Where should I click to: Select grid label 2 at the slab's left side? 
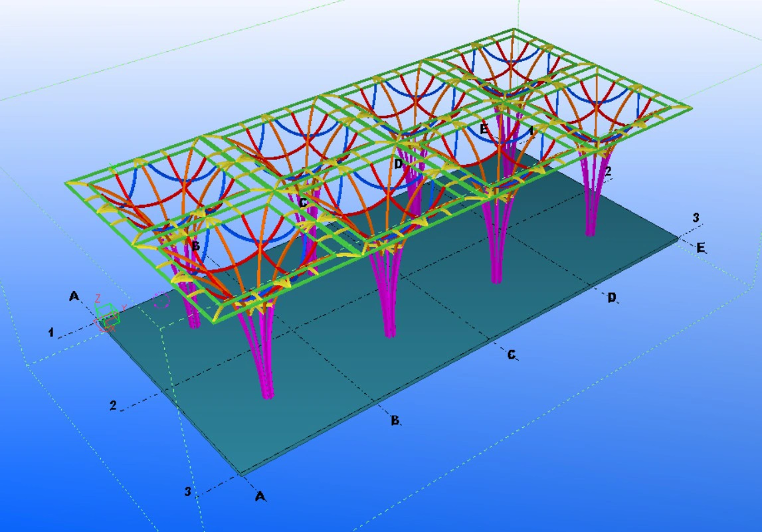(x=113, y=405)
